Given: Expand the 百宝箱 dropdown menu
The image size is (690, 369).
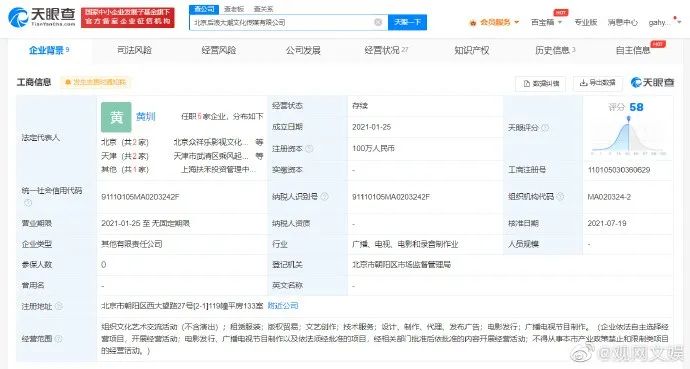Looking at the screenshot, I should (560, 22).
